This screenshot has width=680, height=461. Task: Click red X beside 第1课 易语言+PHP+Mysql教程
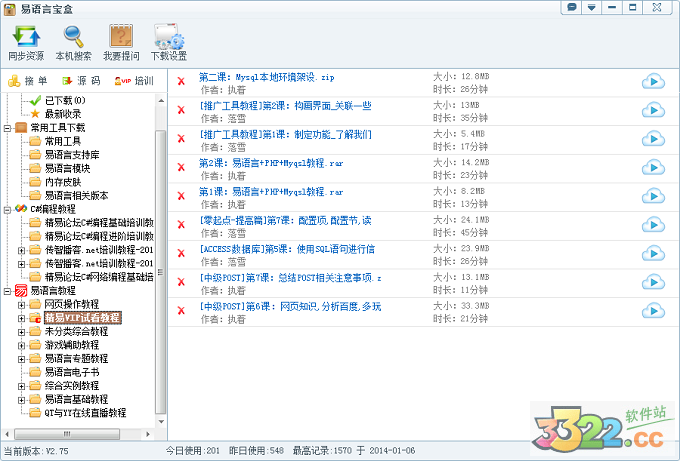[181, 196]
